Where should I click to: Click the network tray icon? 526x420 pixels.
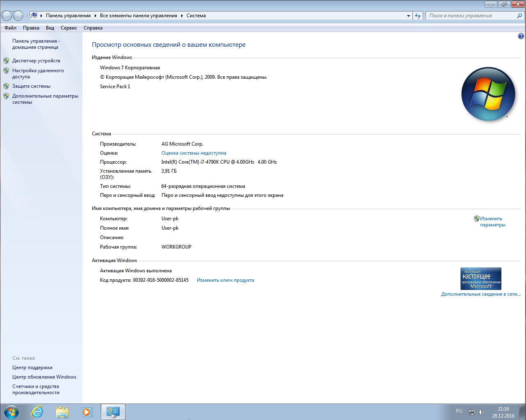pos(472,412)
